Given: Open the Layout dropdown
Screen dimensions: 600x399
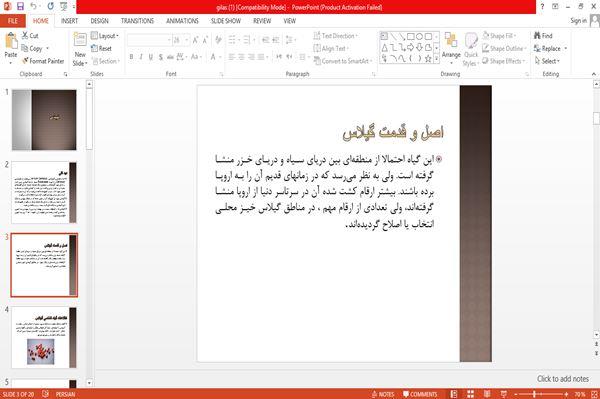Looking at the screenshot, I should click(105, 36).
